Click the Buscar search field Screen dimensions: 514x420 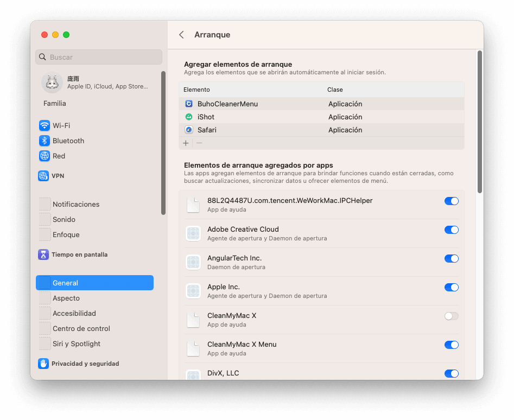coord(99,57)
